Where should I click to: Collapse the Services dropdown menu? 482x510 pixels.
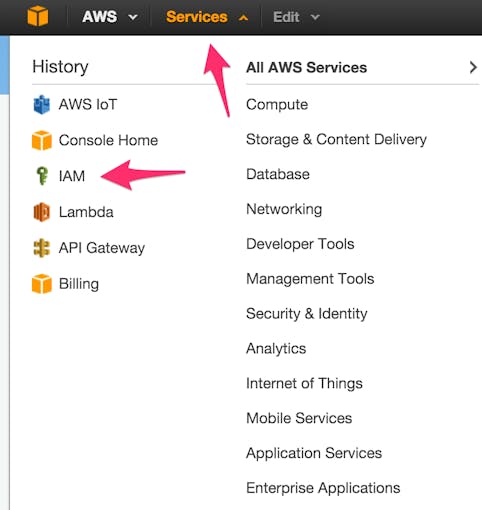click(207, 17)
